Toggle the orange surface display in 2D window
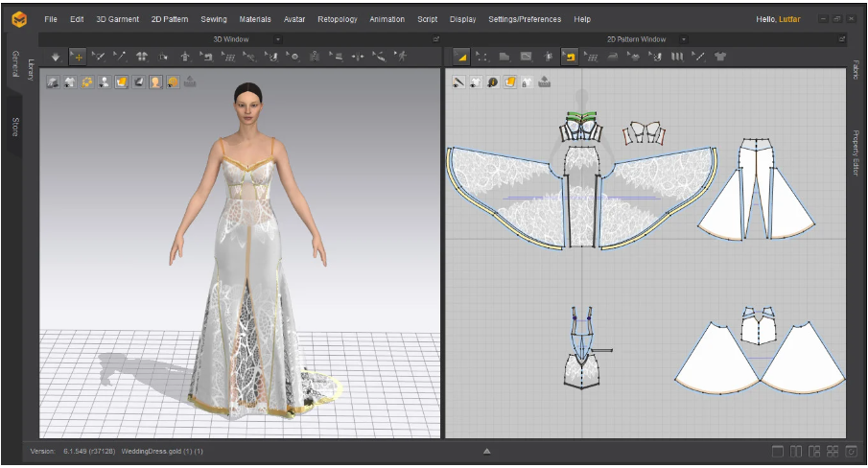 point(510,82)
